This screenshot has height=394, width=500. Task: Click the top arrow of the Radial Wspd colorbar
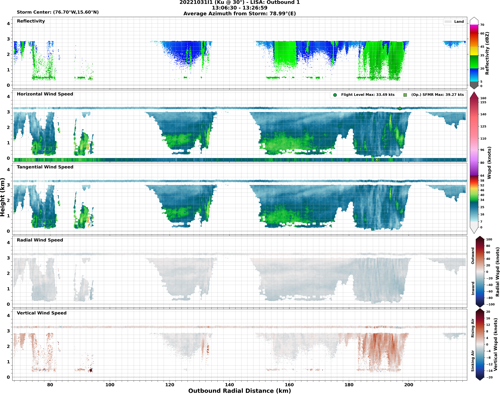(479, 239)
